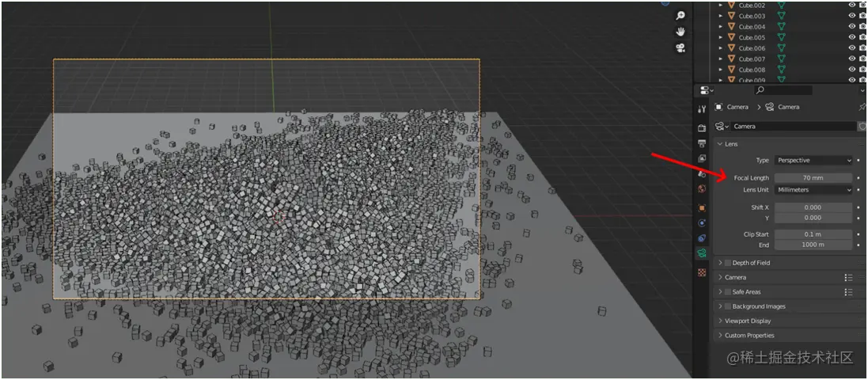Click the properties search field
868x380 pixels.
coord(783,90)
